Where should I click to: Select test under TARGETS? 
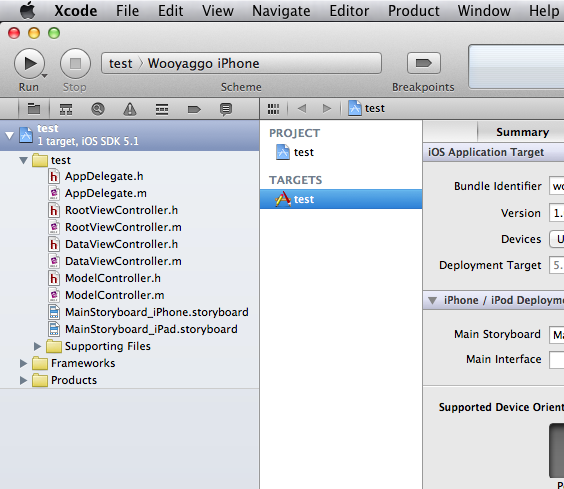click(341, 199)
